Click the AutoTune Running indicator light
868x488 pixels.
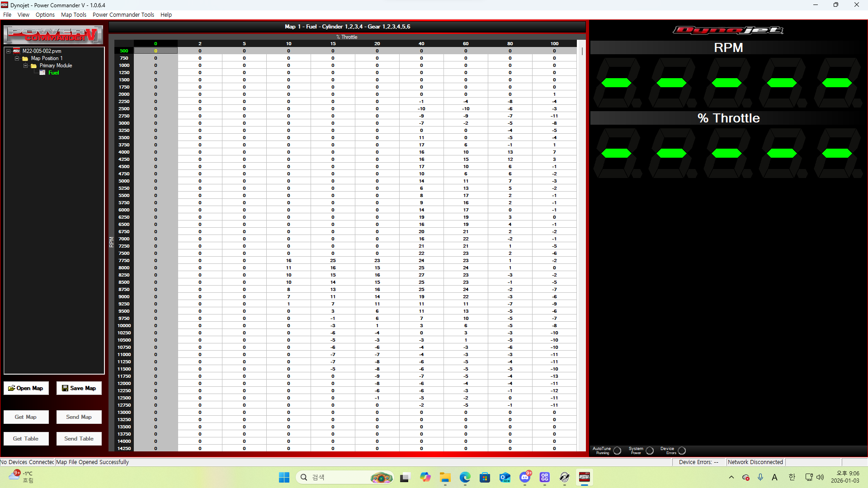click(x=617, y=450)
